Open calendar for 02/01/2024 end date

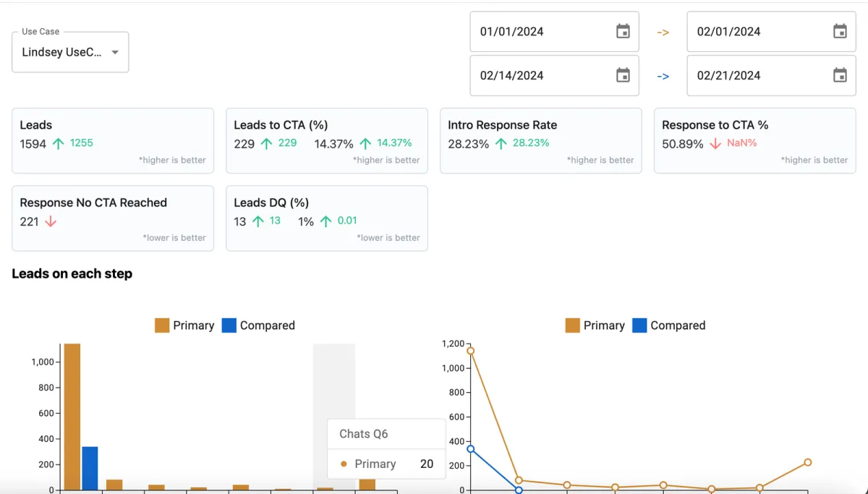point(840,31)
